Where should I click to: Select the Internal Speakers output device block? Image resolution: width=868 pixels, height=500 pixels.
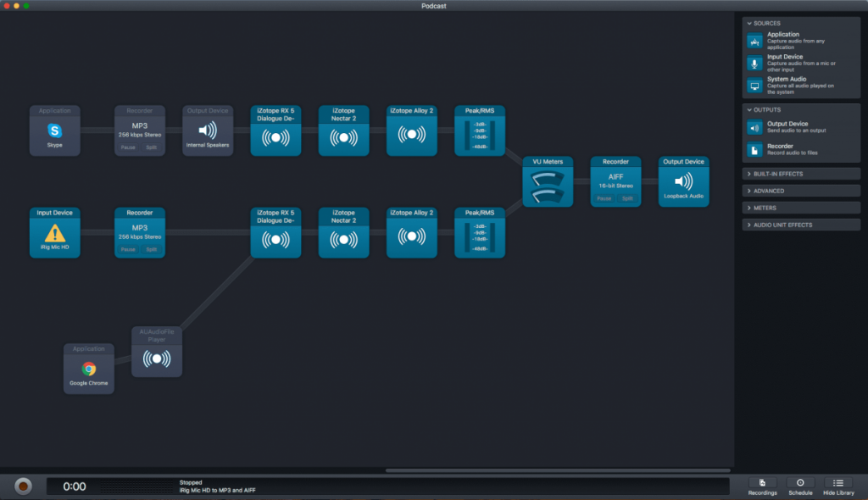click(208, 131)
